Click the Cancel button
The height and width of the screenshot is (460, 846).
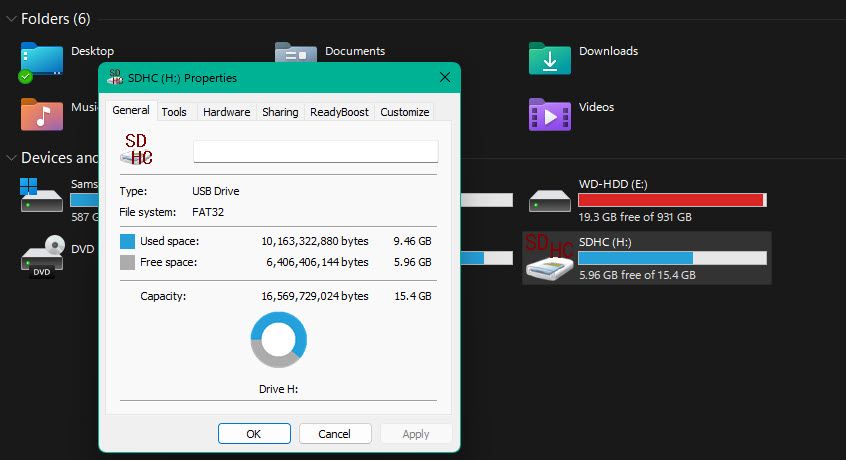tap(335, 434)
